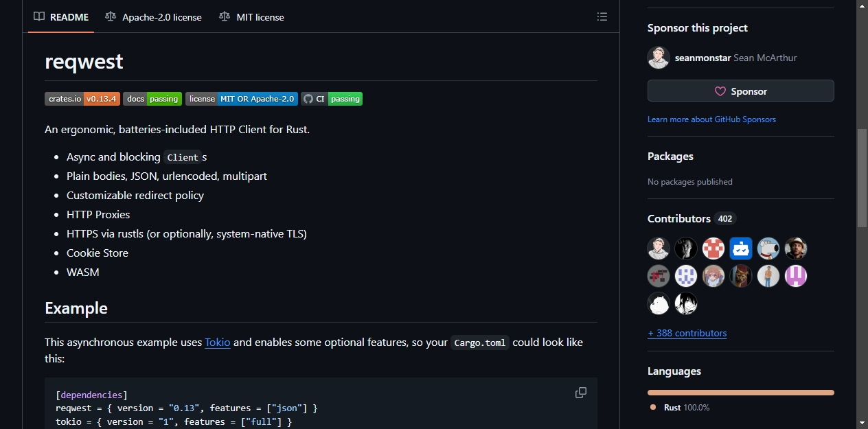Screen dimensions: 868x429
Task: Copy the Cargo.toml code snippet
Action: tap(581, 393)
